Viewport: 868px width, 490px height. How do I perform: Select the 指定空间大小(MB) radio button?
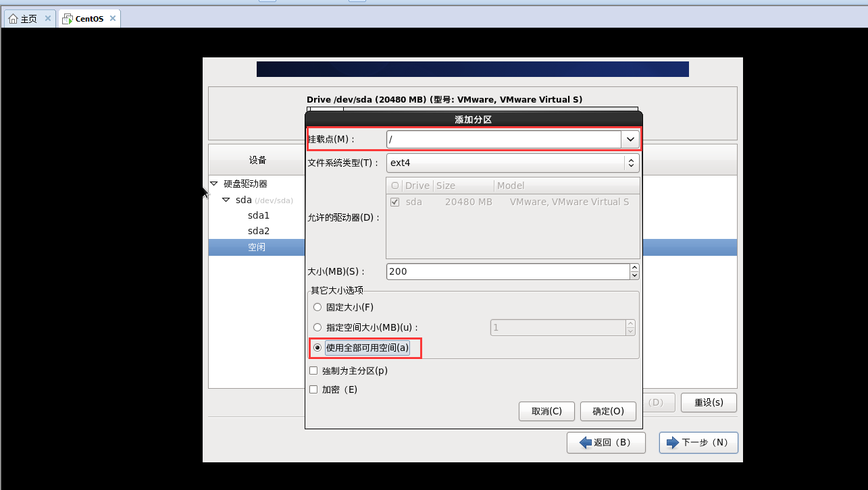point(317,327)
